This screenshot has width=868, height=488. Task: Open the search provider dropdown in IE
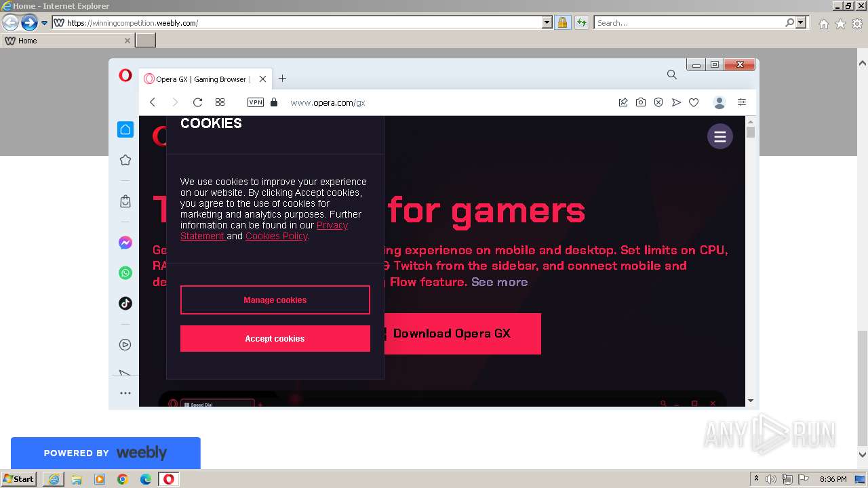(801, 23)
